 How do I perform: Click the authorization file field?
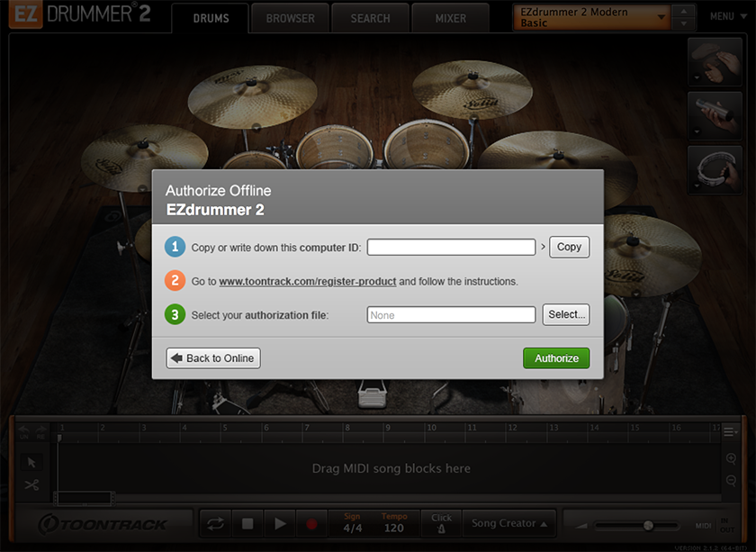point(451,314)
